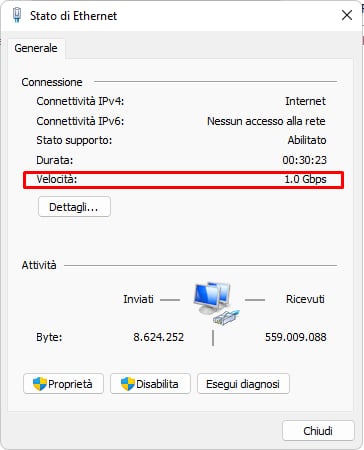Image resolution: width=364 pixels, height=450 pixels.
Task: Click the shield icon on Proprietà button
Action: [40, 384]
